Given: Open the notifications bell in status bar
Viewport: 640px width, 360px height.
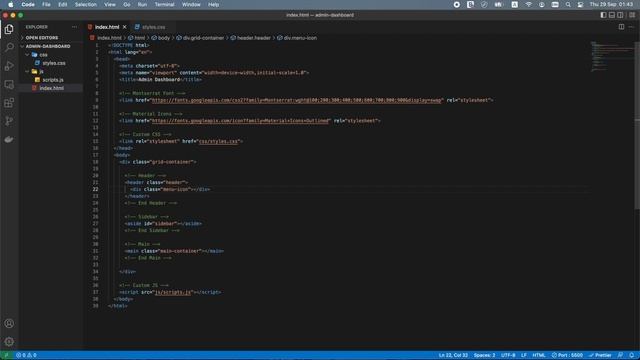Looking at the screenshot, I should pos(631,355).
